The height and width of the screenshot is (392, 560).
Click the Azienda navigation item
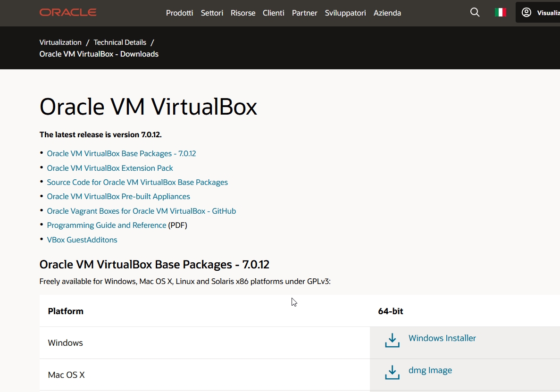tap(387, 13)
